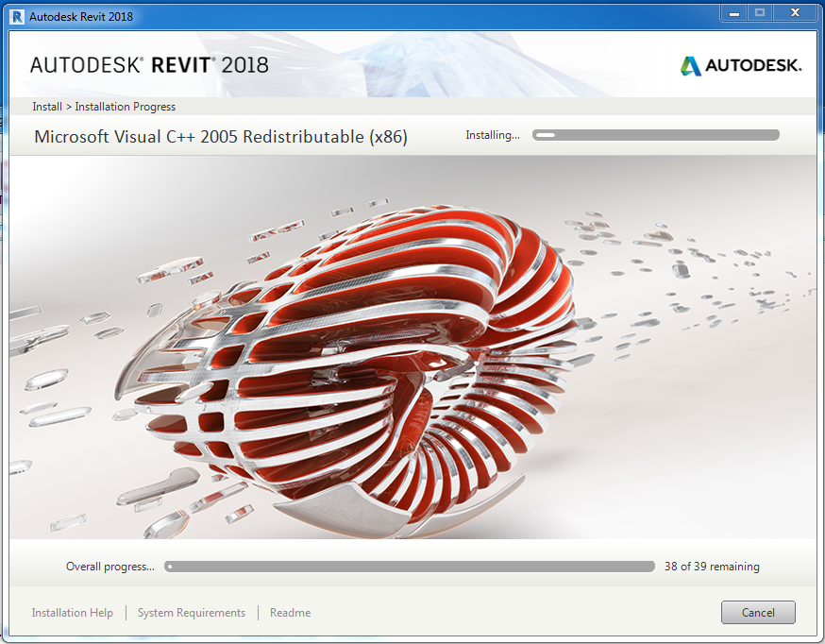
Task: Click the Revit icon in title bar
Action: point(17,16)
